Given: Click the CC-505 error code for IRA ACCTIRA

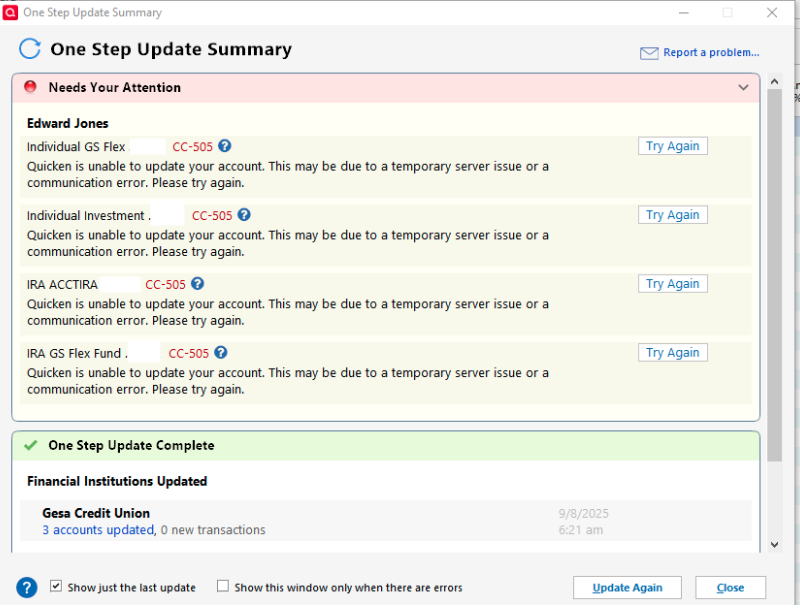Looking at the screenshot, I should pos(165,285).
